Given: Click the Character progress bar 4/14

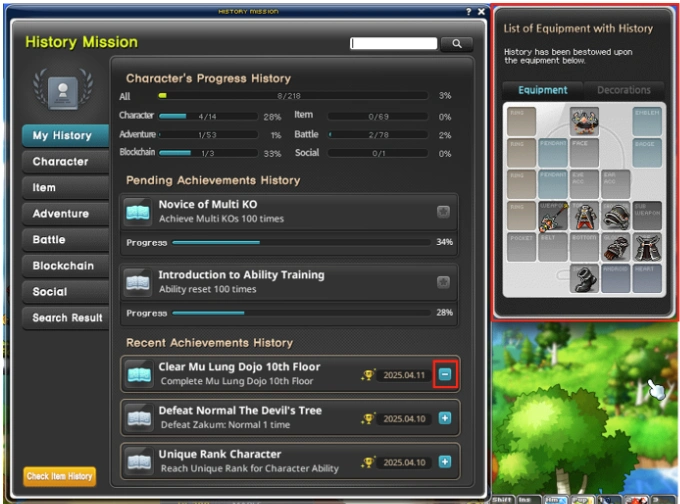Looking at the screenshot, I should 208,116.
